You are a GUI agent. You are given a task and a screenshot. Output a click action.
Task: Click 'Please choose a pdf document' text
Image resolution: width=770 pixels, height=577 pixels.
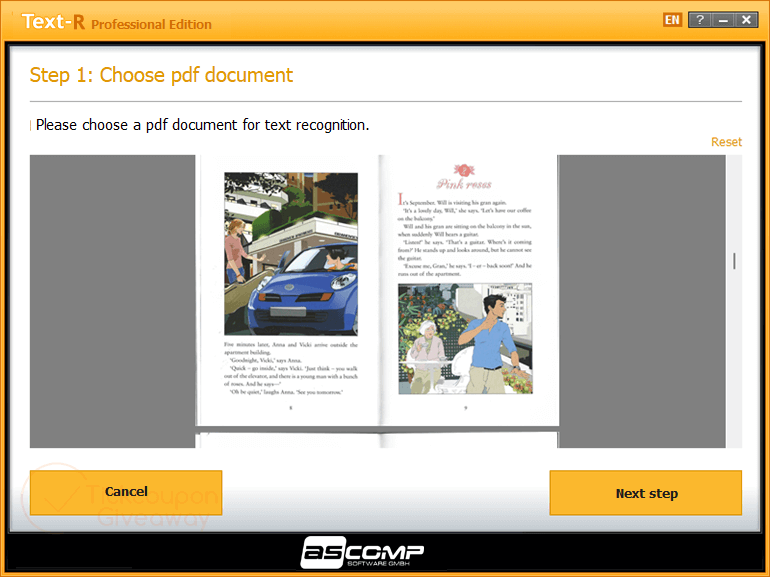[202, 125]
